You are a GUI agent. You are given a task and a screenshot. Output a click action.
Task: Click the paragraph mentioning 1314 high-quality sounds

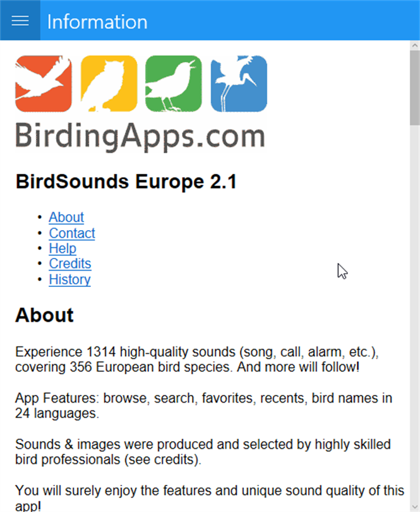pos(197,359)
